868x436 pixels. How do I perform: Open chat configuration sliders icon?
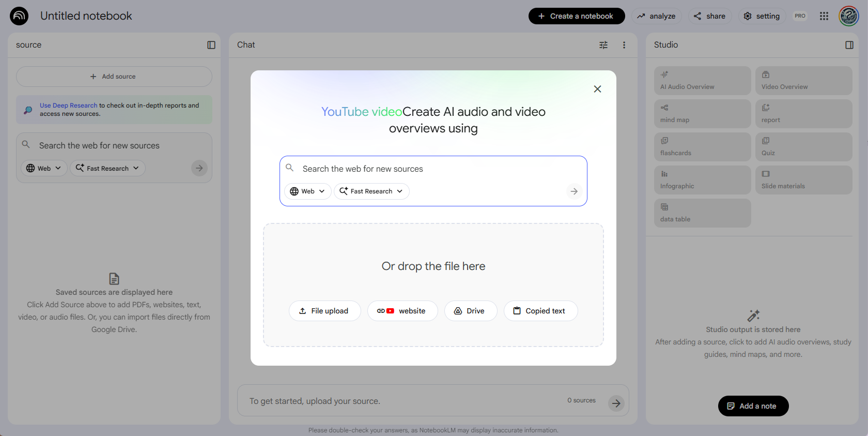coord(603,45)
